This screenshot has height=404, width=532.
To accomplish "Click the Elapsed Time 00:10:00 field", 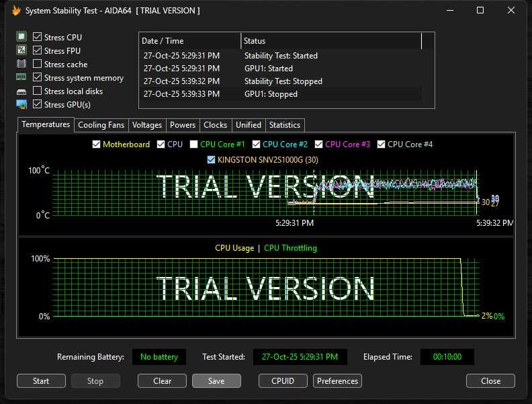I will (x=447, y=357).
